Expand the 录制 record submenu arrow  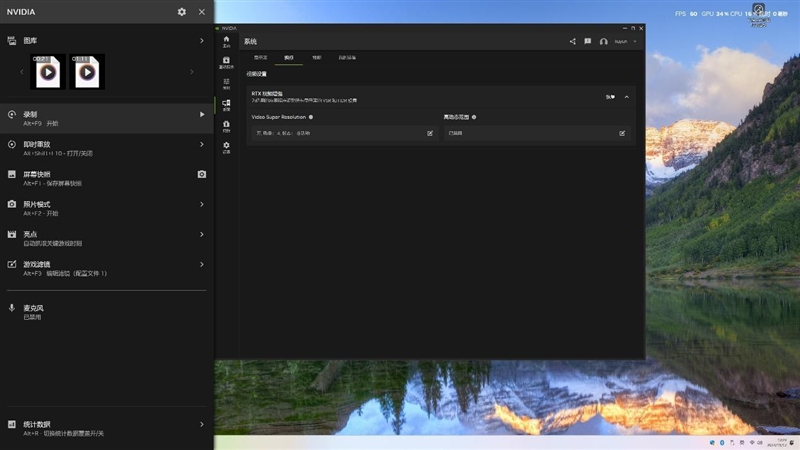201,115
